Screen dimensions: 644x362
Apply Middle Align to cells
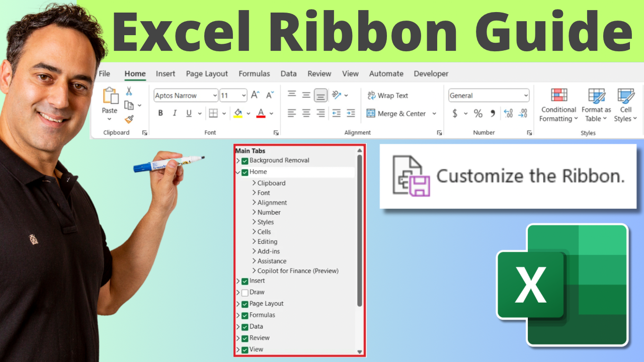click(306, 95)
